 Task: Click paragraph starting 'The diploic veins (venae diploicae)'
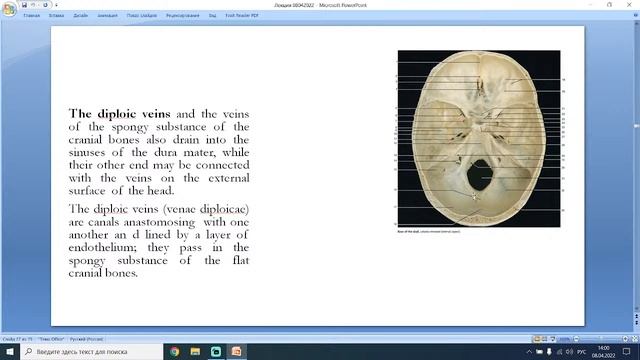tap(159, 241)
